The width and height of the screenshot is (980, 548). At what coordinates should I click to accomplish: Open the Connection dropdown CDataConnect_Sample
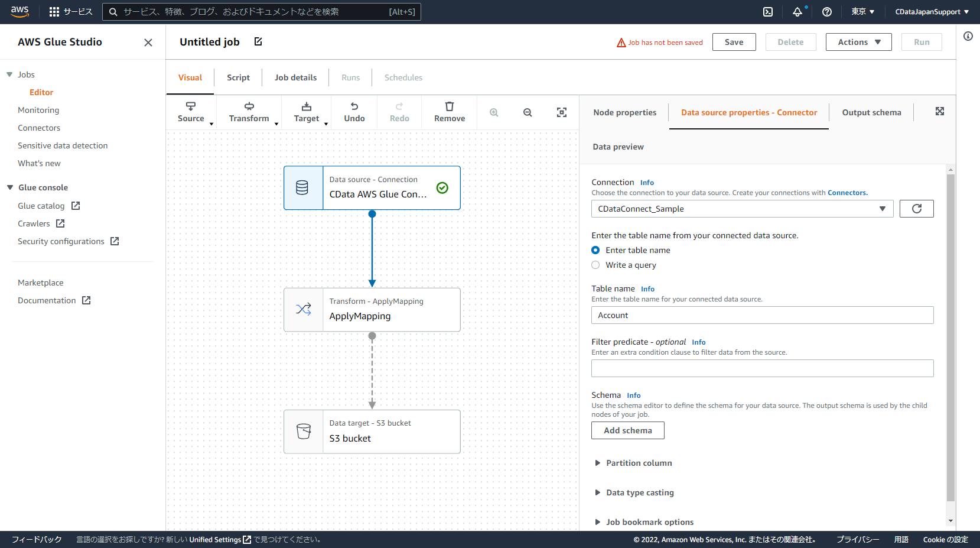tap(742, 209)
